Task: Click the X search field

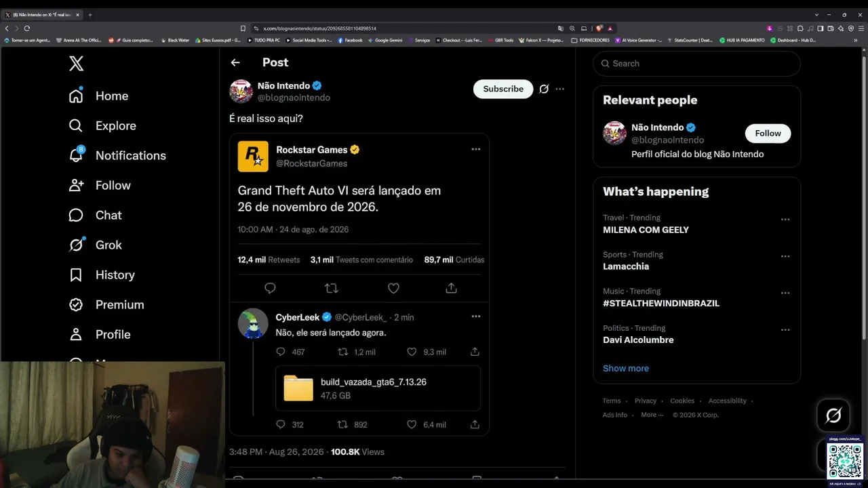Action: click(696, 63)
